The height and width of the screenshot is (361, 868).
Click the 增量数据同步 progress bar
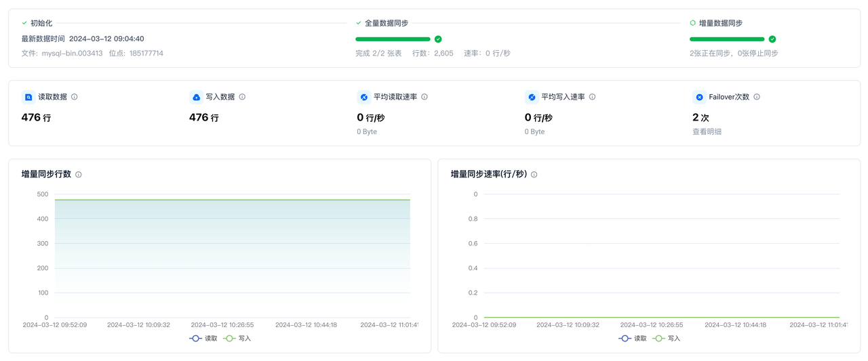[727, 39]
